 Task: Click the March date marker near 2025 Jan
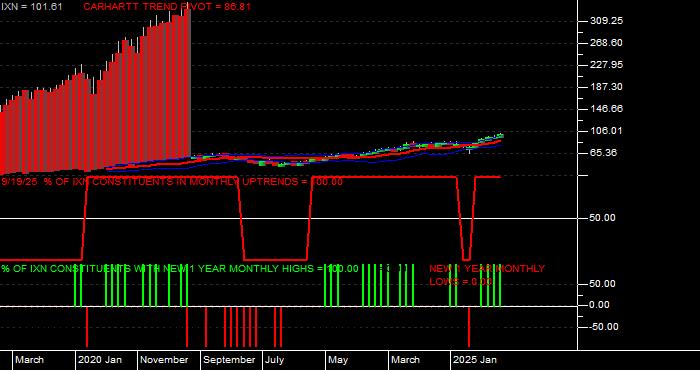pyautogui.click(x=405, y=360)
